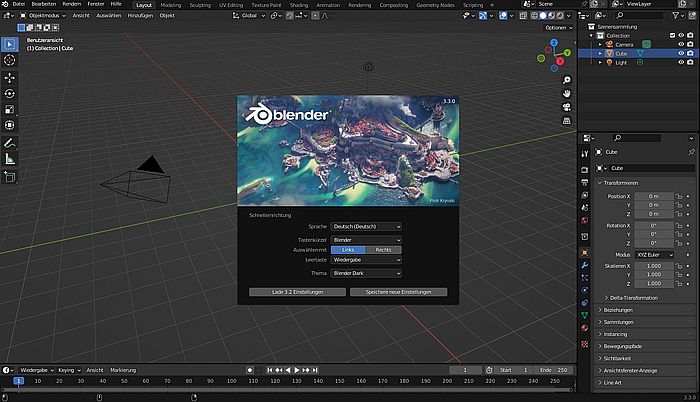Click the Add Cube tool icon

[x=10, y=177]
